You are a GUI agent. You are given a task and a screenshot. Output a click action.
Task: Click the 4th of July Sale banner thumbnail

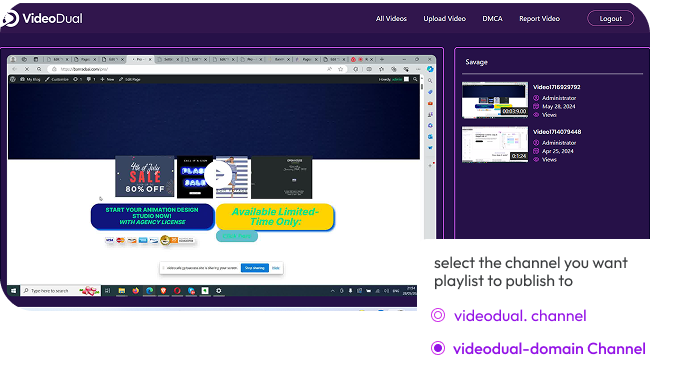pos(145,176)
